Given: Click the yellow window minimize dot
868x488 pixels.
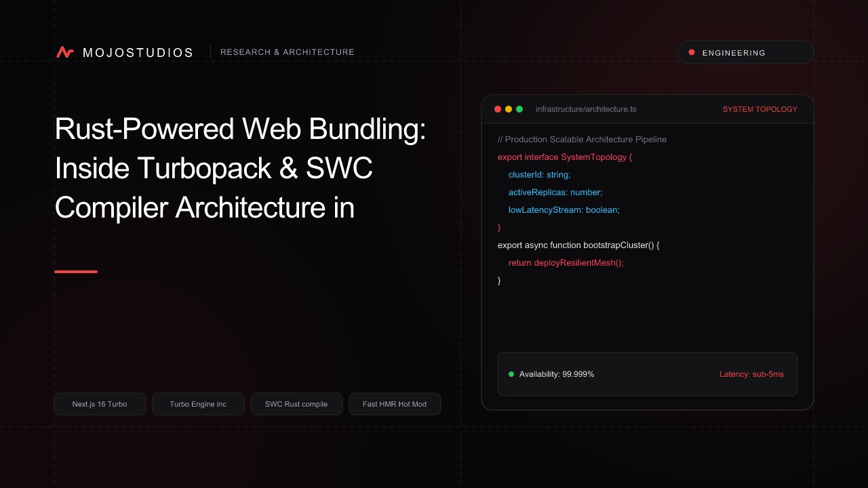Looking at the screenshot, I should tap(509, 109).
